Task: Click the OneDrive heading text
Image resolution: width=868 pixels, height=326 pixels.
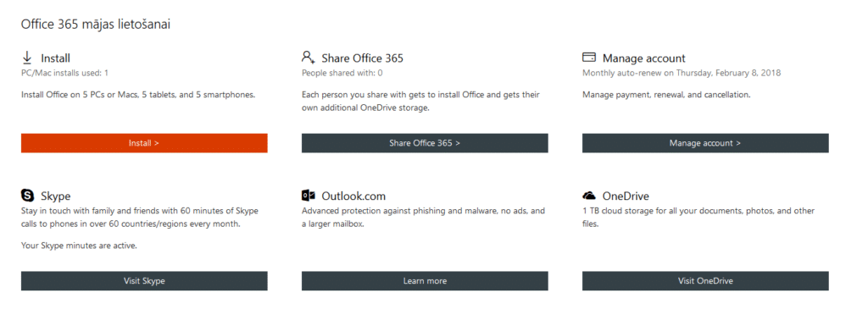Action: (x=626, y=196)
